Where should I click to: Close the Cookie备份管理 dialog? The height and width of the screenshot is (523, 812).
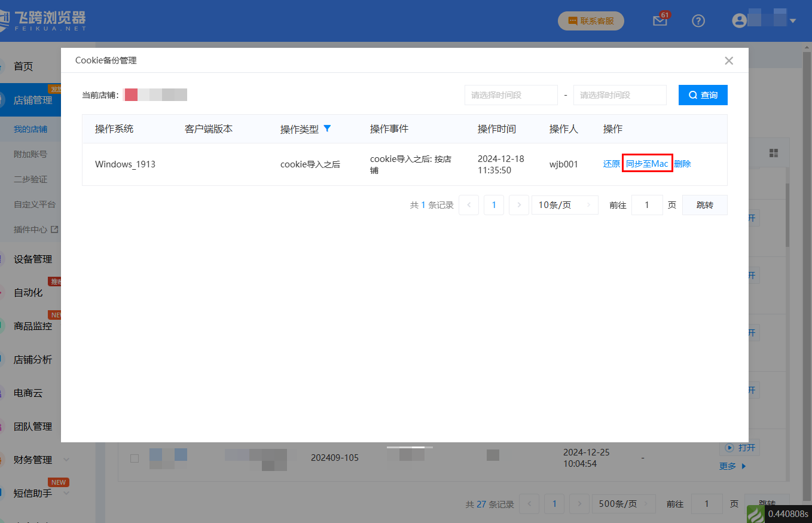tap(728, 60)
